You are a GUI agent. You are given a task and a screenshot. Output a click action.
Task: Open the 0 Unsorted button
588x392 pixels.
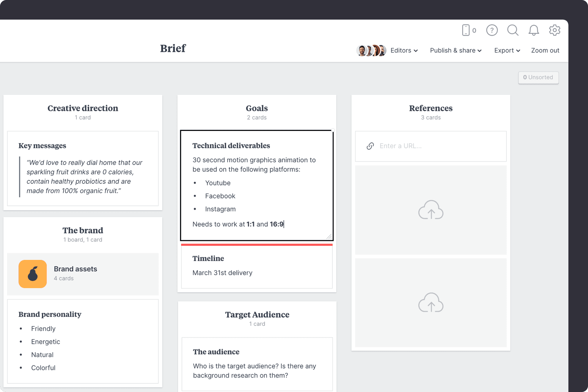point(538,77)
